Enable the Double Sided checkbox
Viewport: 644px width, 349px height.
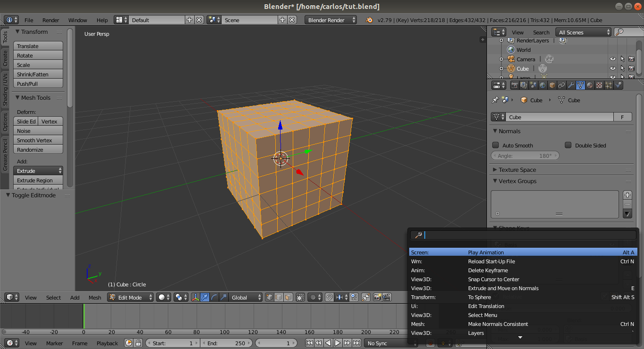tap(568, 145)
